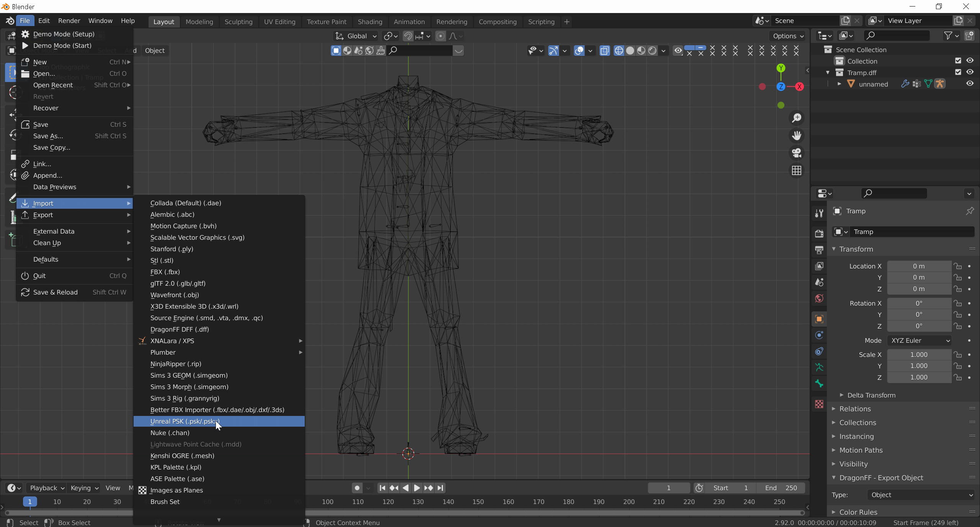Click the Location X value field
The height and width of the screenshot is (527, 980).
tap(919, 266)
